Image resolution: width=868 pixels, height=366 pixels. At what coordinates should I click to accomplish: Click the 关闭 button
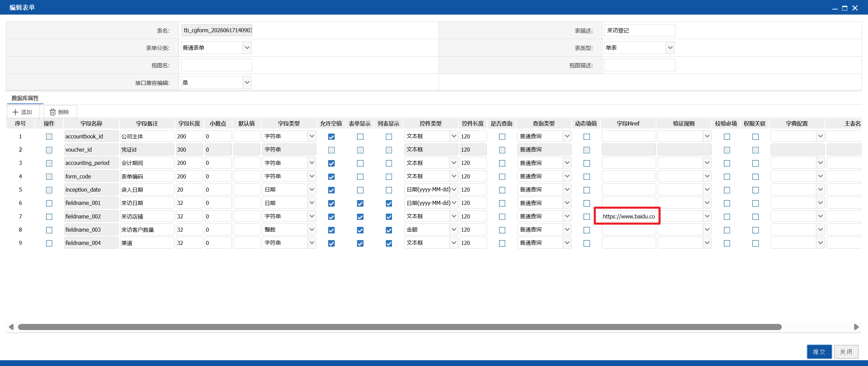pos(846,352)
